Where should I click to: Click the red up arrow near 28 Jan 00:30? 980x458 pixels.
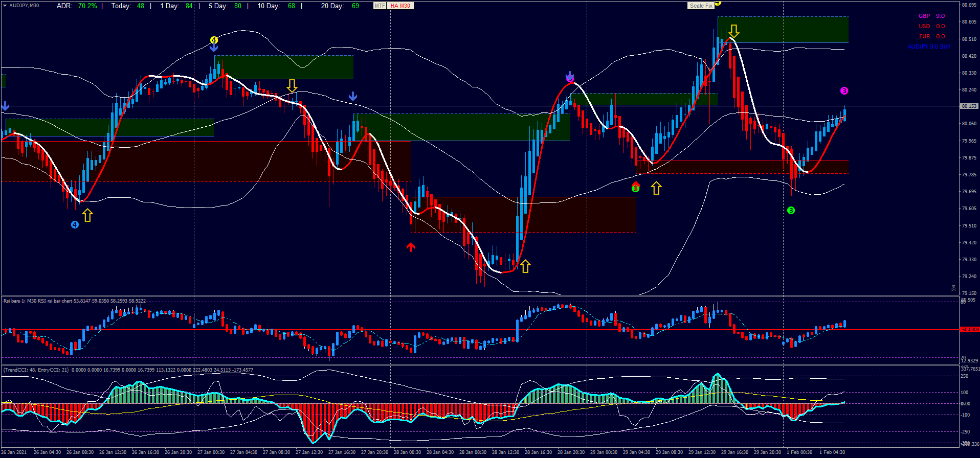coord(411,247)
